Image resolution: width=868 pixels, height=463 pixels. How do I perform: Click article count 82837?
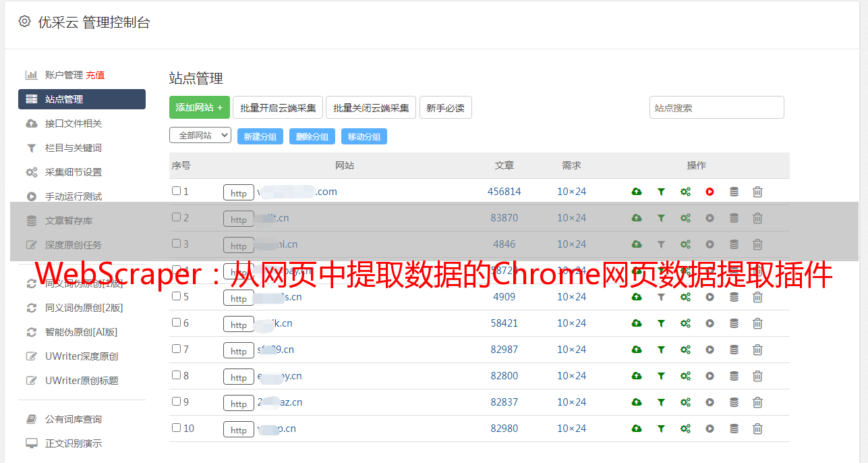(x=504, y=402)
